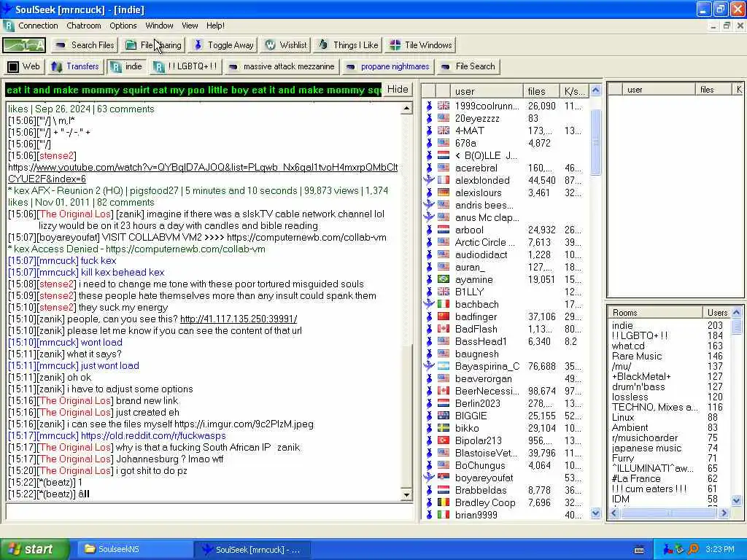Open the Options menu
This screenshot has height=560, width=747.
[123, 26]
